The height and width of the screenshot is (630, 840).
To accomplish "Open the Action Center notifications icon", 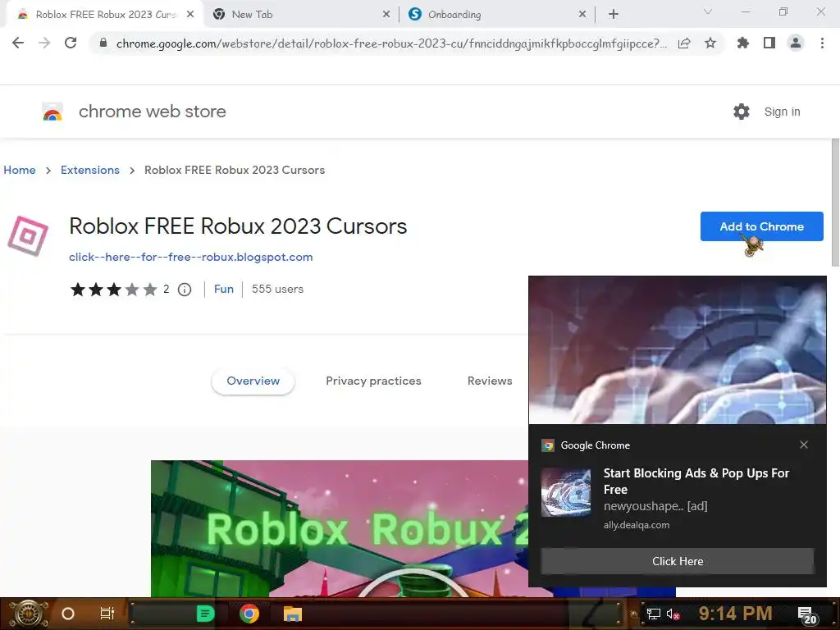I will [x=807, y=615].
